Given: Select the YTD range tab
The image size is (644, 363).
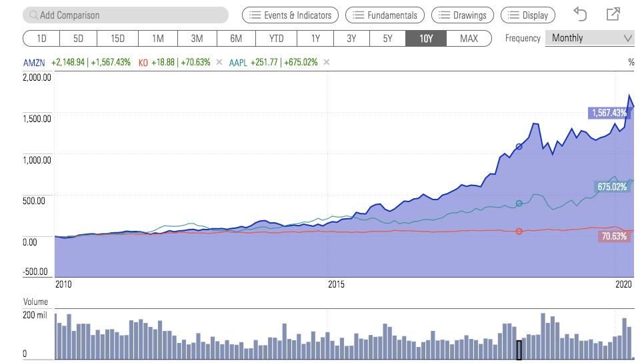Looking at the screenshot, I should 276,38.
